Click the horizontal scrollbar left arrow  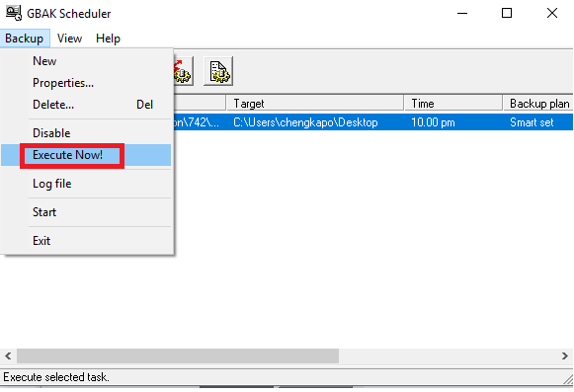8,355
